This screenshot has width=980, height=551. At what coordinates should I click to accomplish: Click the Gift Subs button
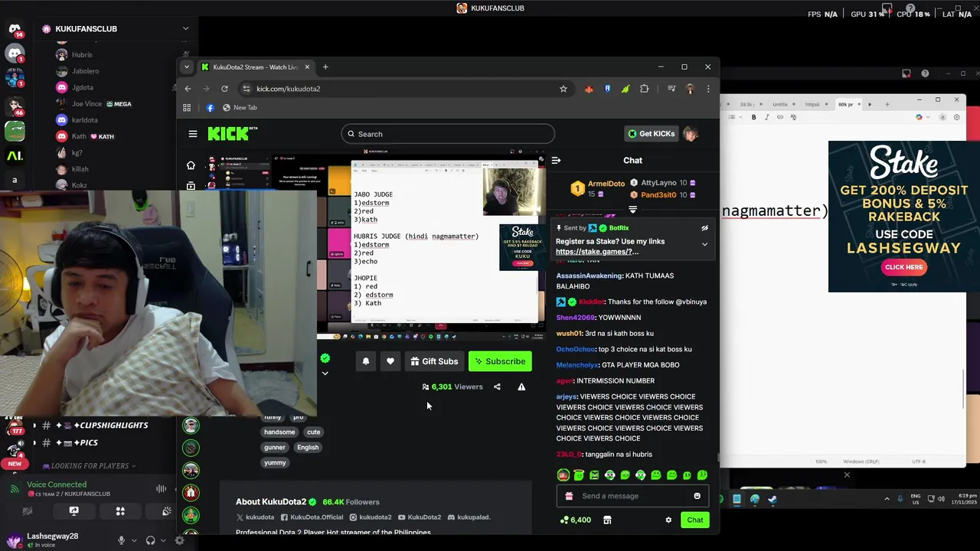434,361
